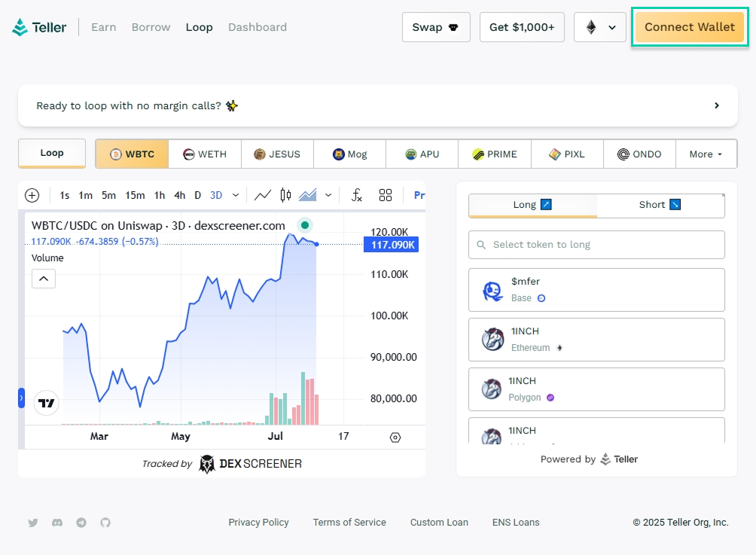Viewport: 756px width, 555px height.
Task: Open the Telegram social link icon
Action: pyautogui.click(x=81, y=523)
